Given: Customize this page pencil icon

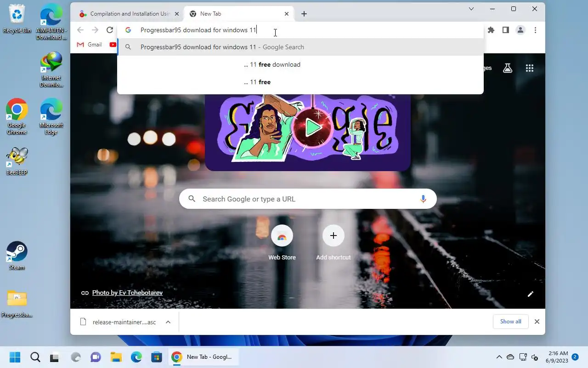Looking at the screenshot, I should click(x=531, y=294).
